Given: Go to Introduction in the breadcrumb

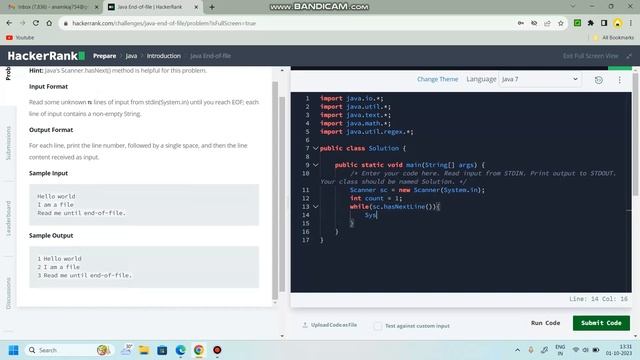Looking at the screenshot, I should 164,56.
